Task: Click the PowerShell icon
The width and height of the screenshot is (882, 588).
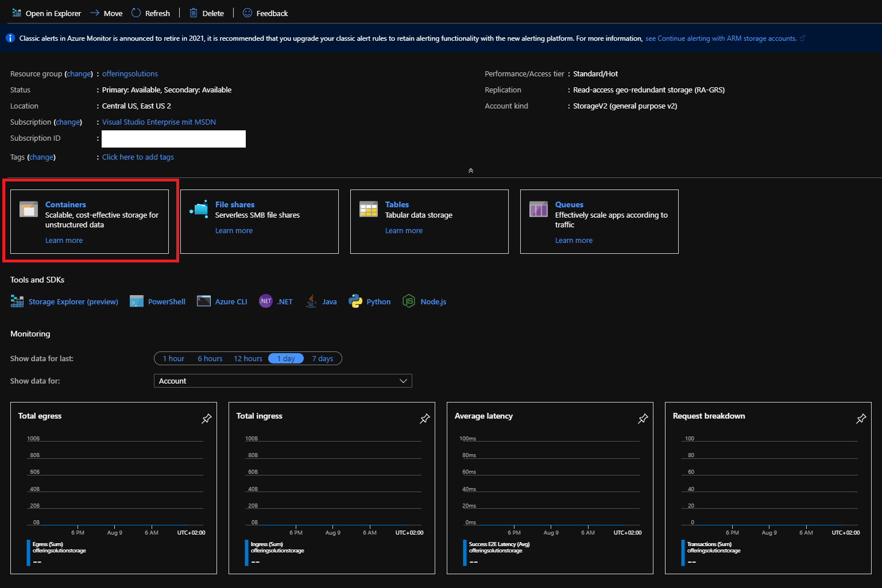Action: coord(137,301)
